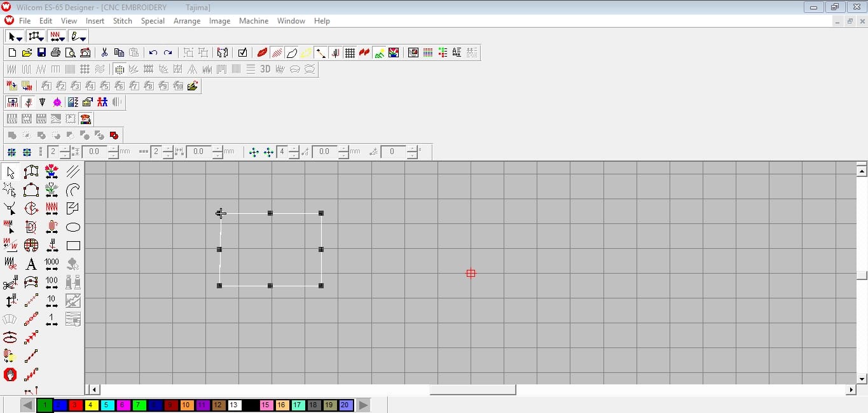Select the triple diagonal lines tool

[x=73, y=172]
